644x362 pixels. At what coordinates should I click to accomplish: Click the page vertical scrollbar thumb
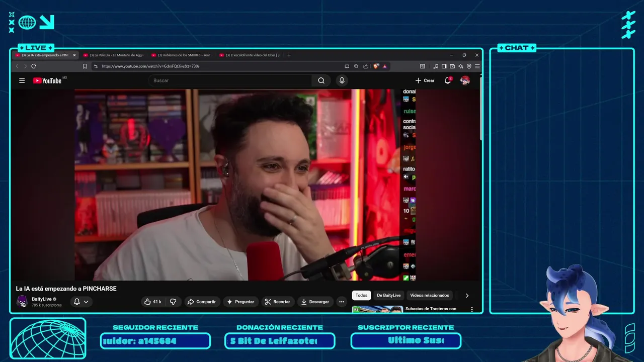coord(480,109)
